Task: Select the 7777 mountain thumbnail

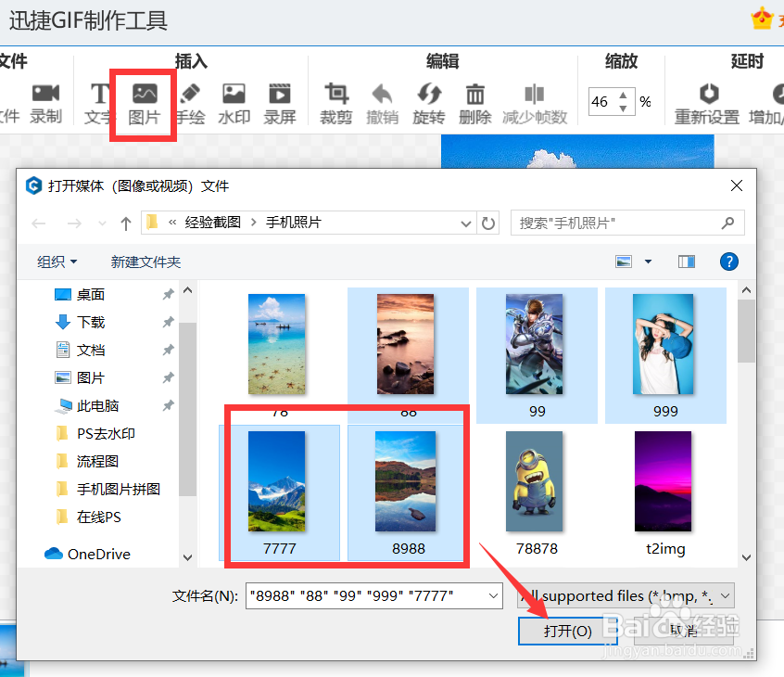Action: click(276, 480)
